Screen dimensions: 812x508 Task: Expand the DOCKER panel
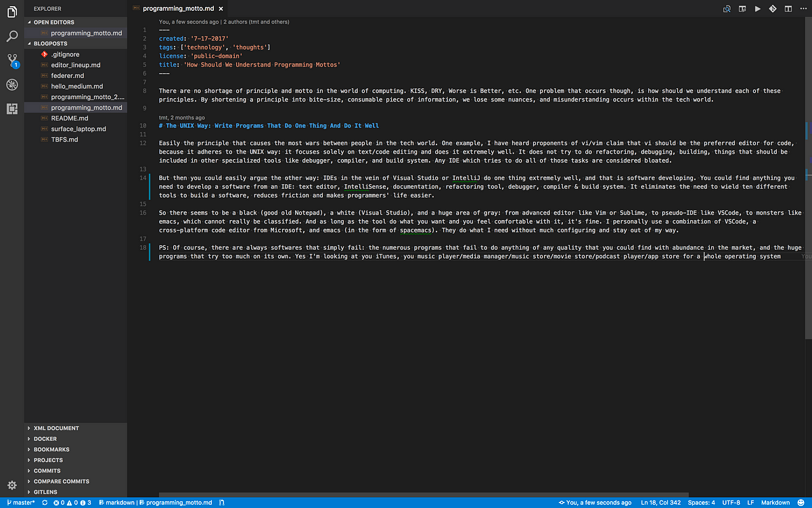[76, 439]
